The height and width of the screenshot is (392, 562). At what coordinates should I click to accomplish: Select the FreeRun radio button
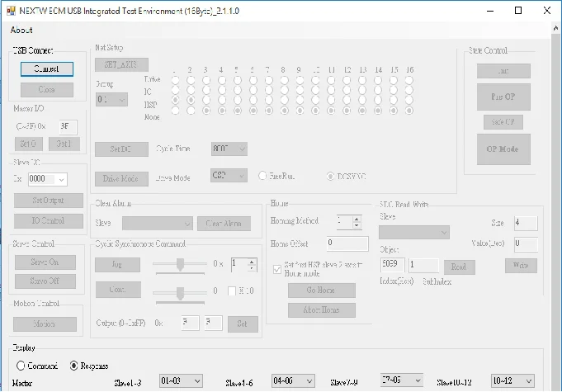(262, 176)
